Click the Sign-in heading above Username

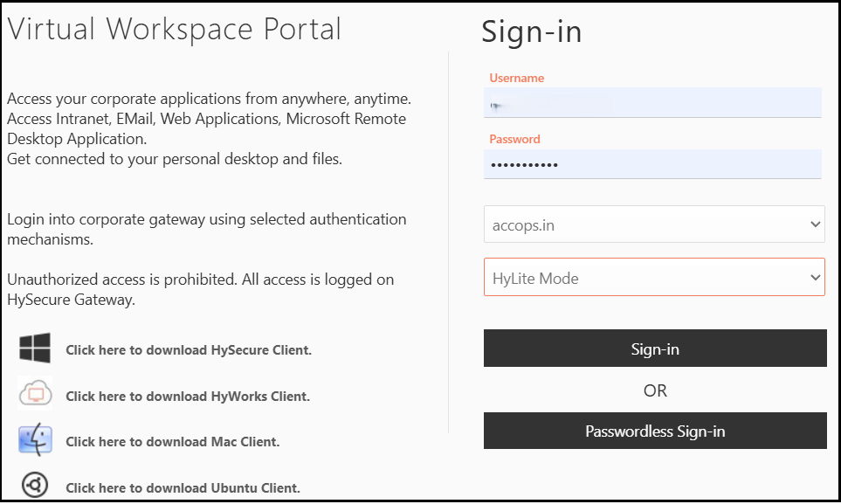532,32
